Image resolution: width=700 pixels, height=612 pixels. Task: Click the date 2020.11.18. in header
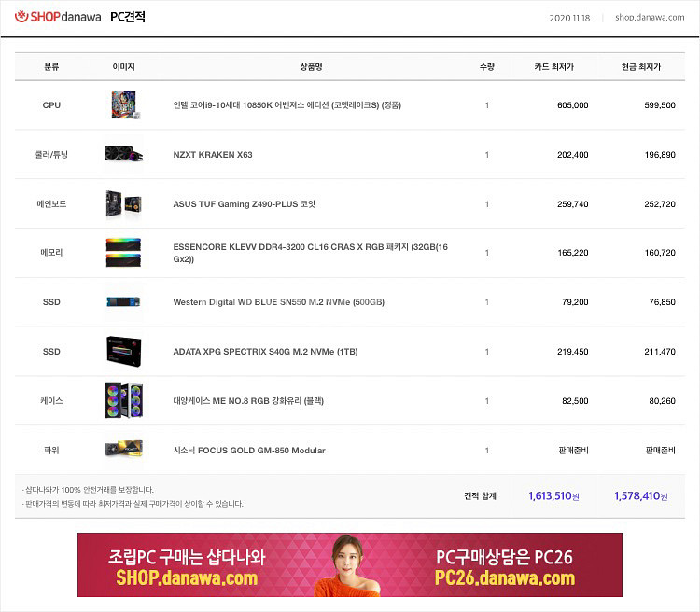570,18
